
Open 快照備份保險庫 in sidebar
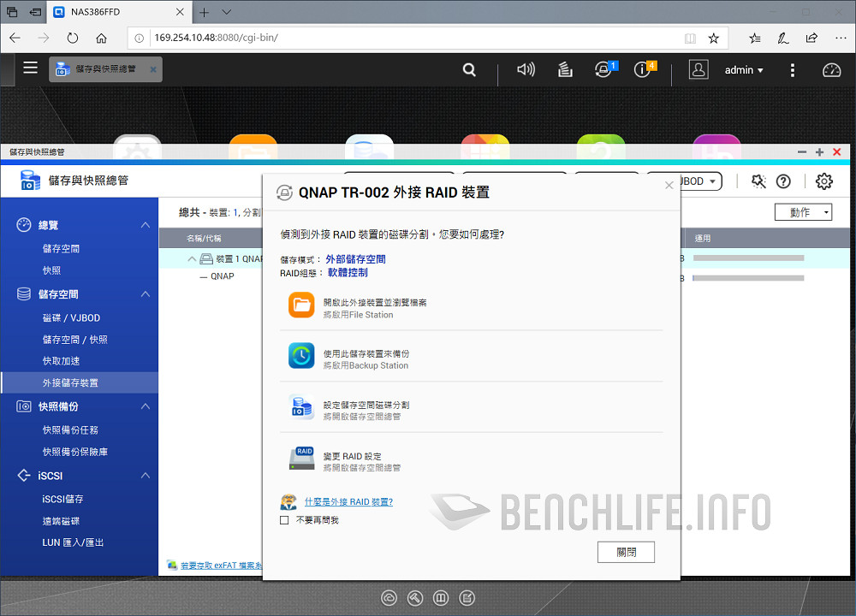75,452
